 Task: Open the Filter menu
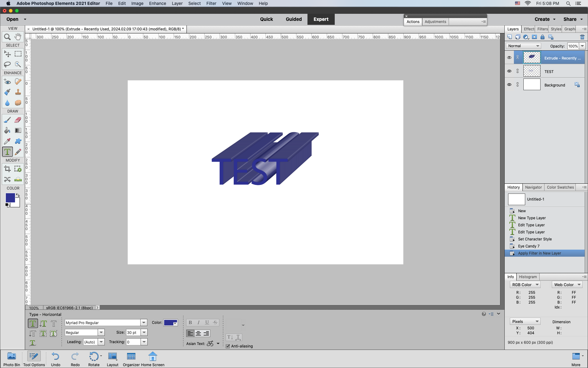pyautogui.click(x=211, y=3)
